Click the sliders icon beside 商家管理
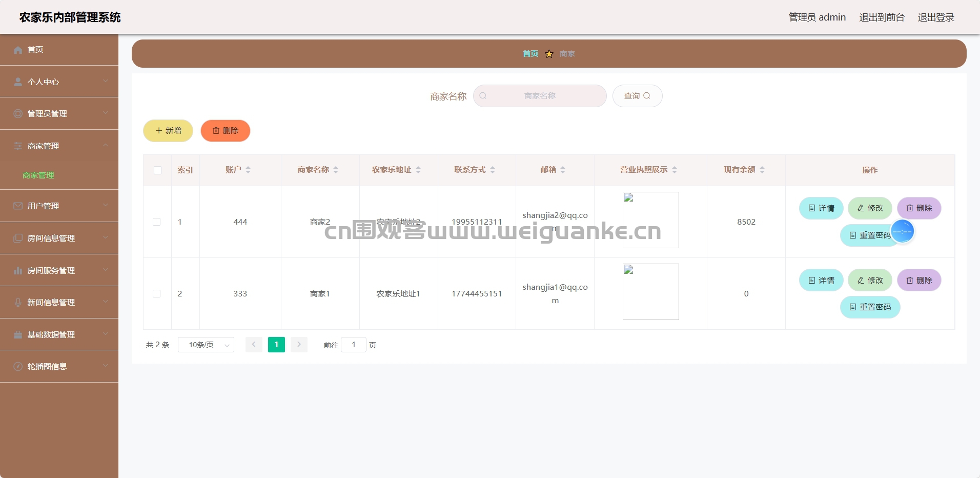 [18, 146]
